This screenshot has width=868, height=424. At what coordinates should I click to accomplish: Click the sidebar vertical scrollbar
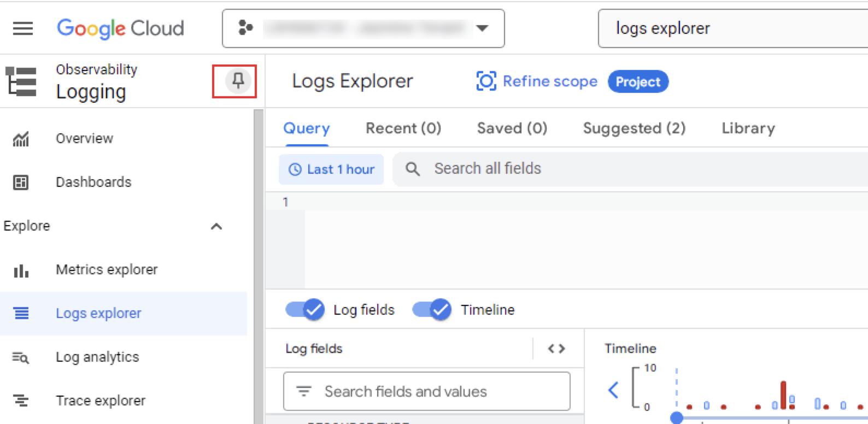pos(259,267)
